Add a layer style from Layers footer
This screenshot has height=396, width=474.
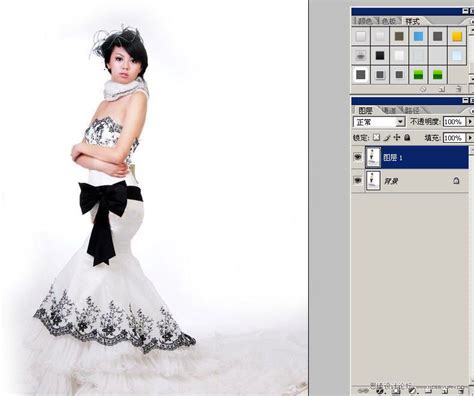(380, 391)
